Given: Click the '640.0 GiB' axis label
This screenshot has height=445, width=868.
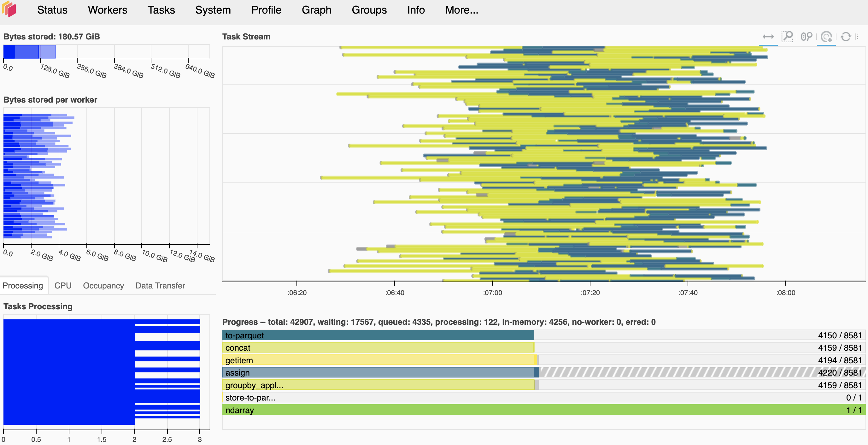Looking at the screenshot, I should [x=200, y=71].
